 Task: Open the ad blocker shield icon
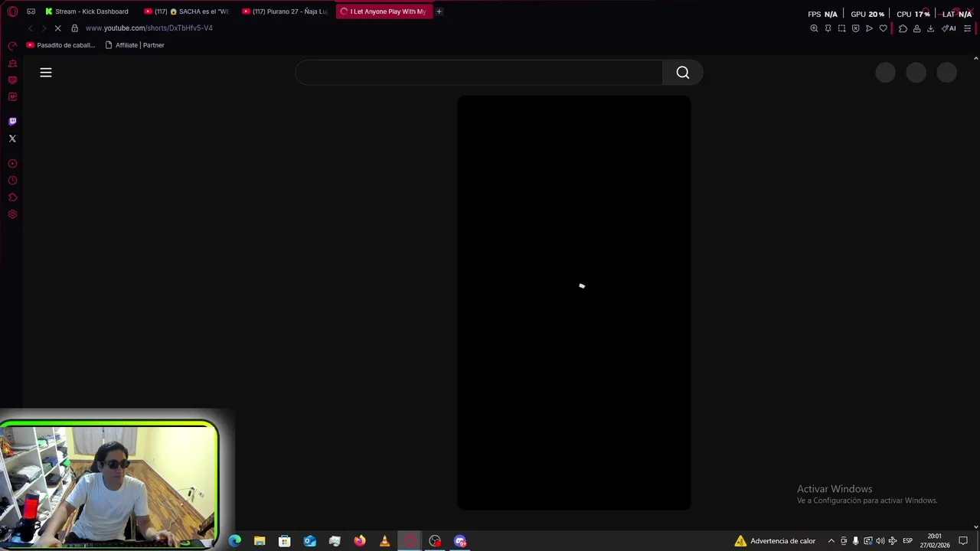pyautogui.click(x=855, y=28)
